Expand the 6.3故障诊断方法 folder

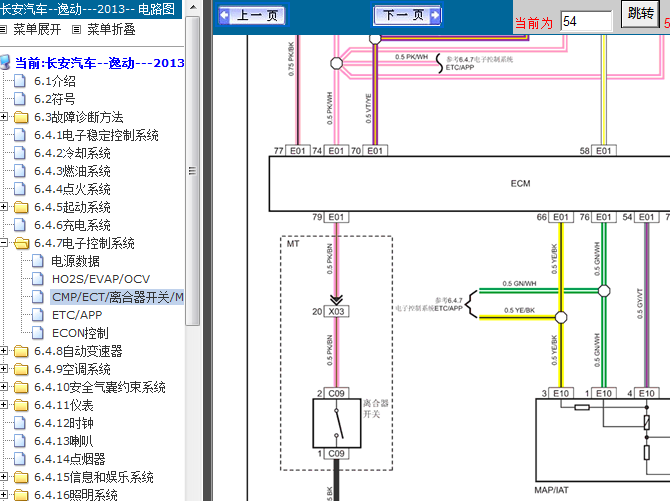point(4,117)
